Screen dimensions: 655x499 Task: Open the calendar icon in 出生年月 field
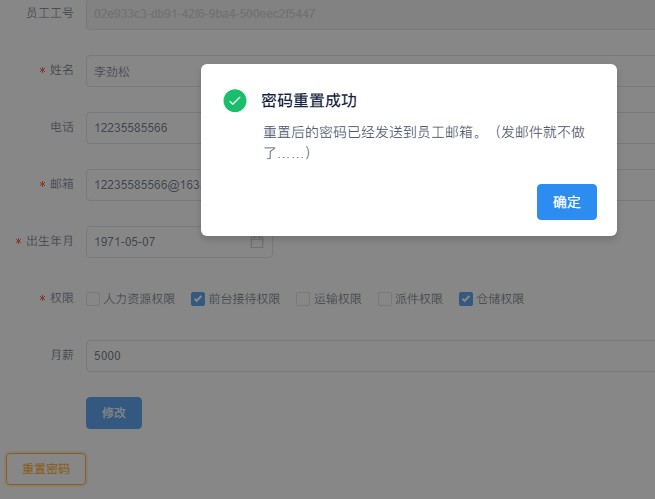[257, 241]
